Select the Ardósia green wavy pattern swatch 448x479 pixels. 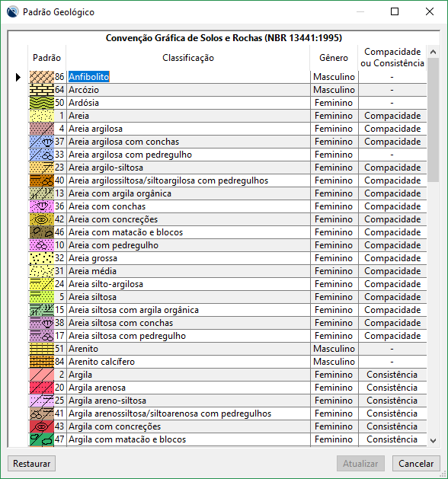click(x=42, y=103)
